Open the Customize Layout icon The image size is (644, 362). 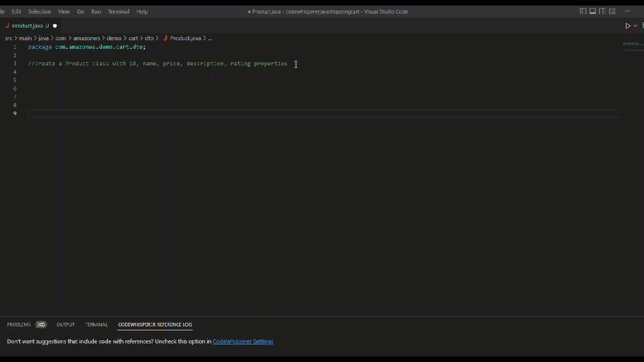pyautogui.click(x=612, y=11)
